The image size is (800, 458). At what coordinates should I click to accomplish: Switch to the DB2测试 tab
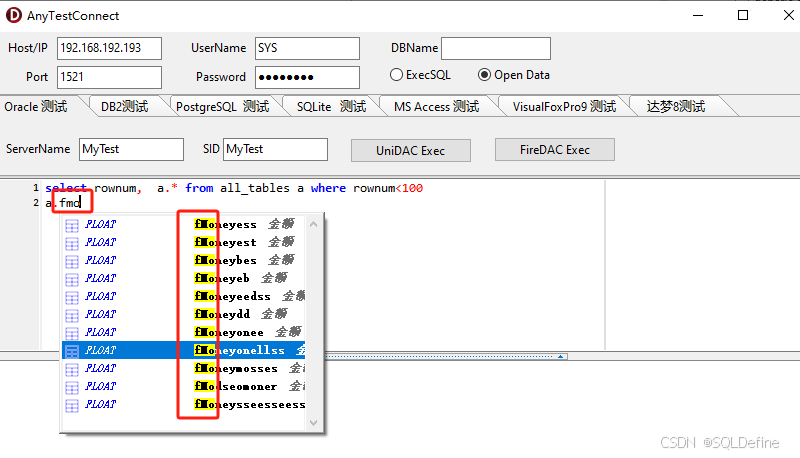pyautogui.click(x=124, y=106)
